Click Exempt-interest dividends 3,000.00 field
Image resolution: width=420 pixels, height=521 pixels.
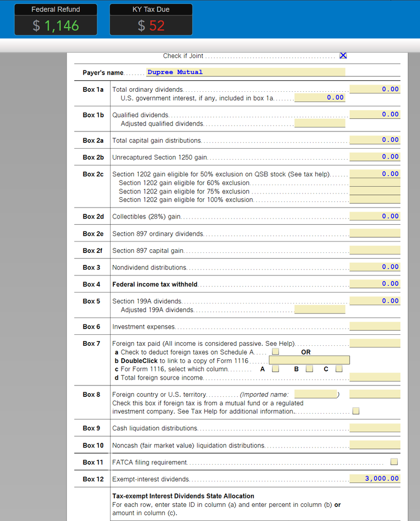click(x=375, y=478)
